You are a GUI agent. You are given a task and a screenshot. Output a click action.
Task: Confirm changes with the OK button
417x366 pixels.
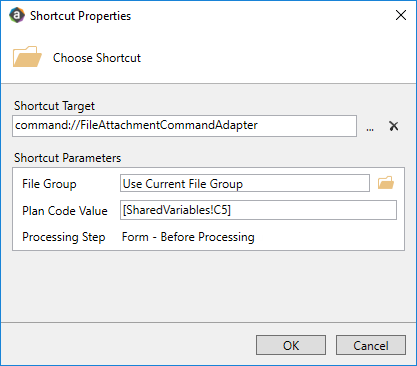291,345
